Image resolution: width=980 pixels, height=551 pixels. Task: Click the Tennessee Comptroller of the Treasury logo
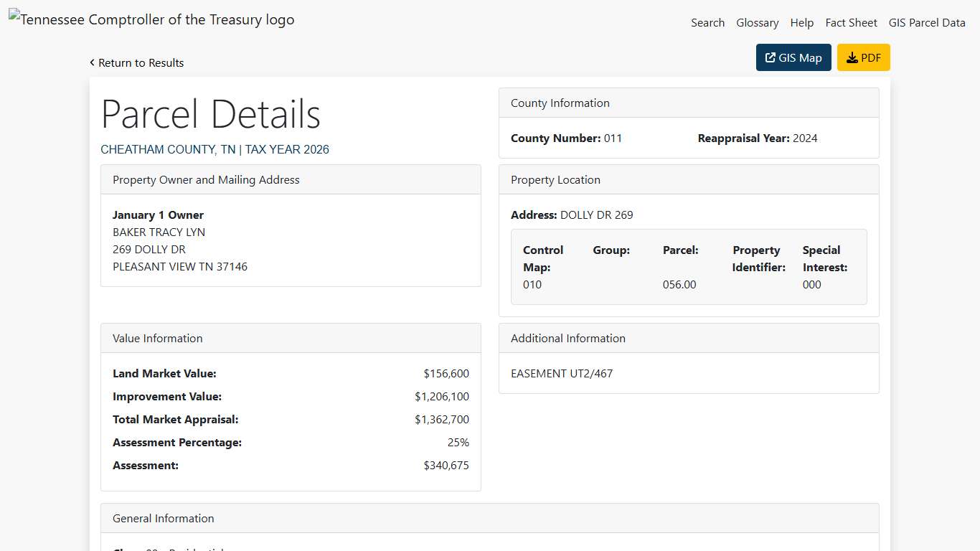coord(151,19)
